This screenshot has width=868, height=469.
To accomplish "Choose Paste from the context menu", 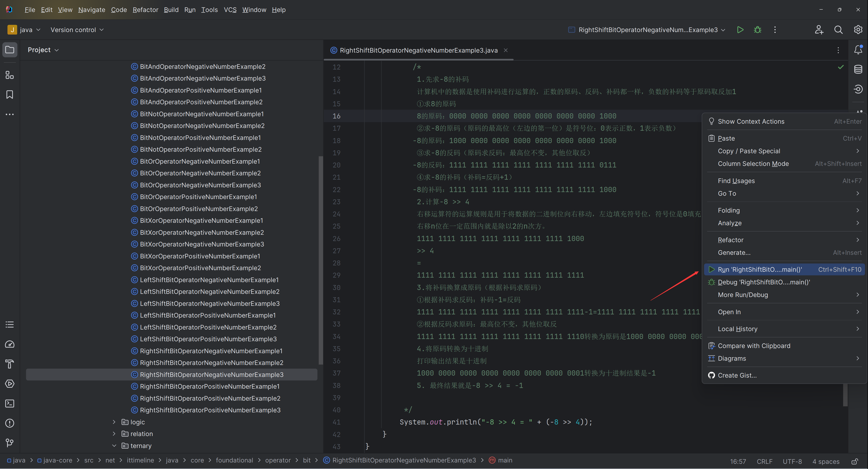I will click(785, 138).
